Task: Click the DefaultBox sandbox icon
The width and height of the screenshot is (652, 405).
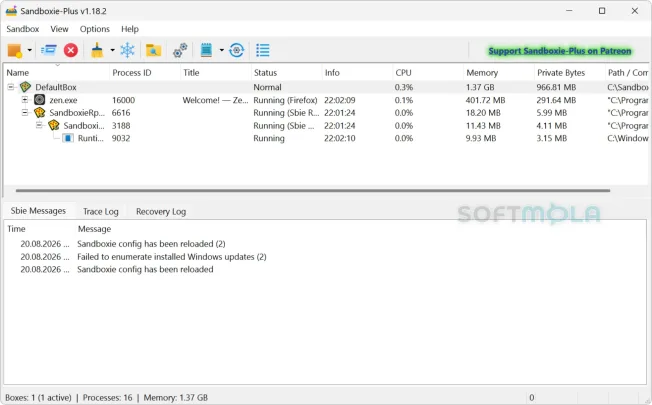Action: [25, 87]
